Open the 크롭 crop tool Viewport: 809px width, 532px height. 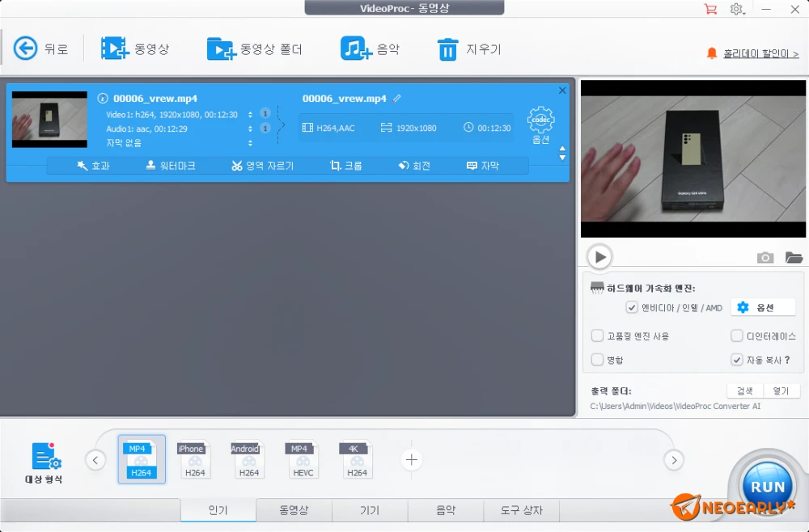[346, 166]
